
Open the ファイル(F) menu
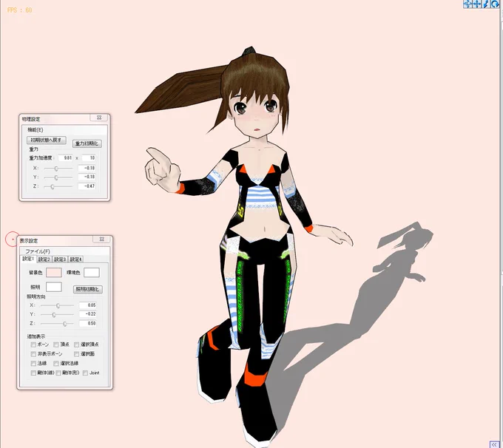coord(38,251)
